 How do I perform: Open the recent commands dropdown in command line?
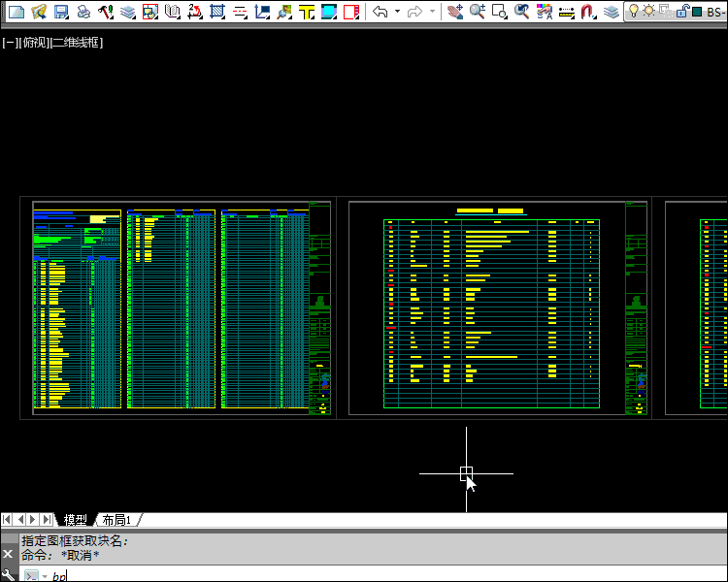pyautogui.click(x=44, y=576)
